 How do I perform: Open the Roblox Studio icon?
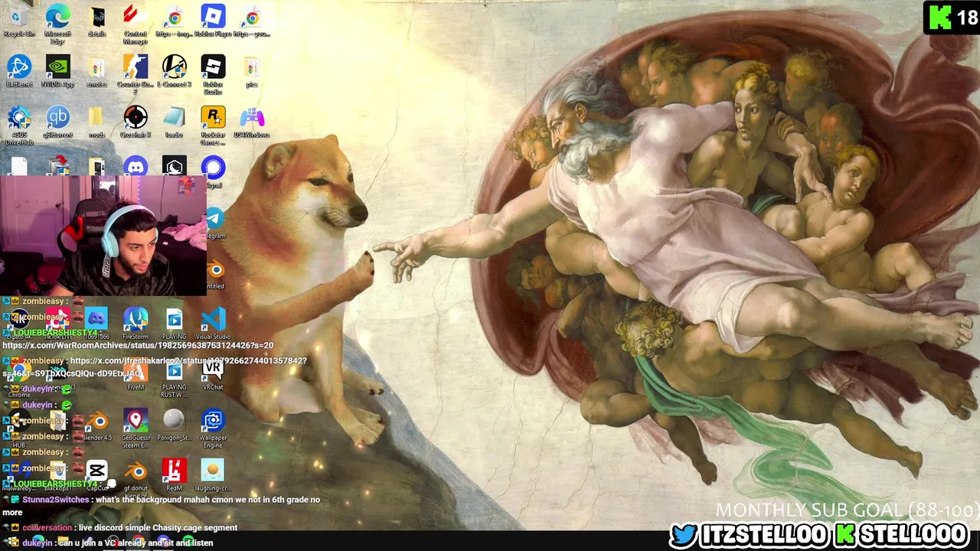point(213,74)
